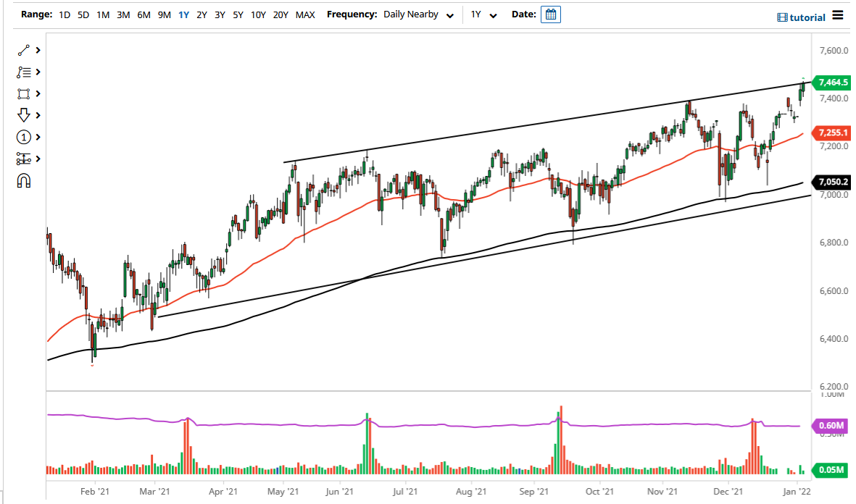
Task: Select the 6M range tab
Action: click(144, 14)
